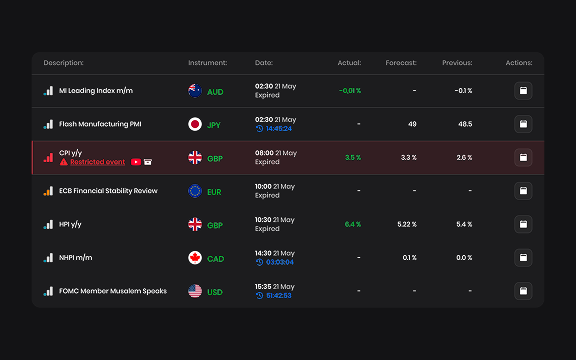Click the Canada flag icon beside CAD
The image size is (576, 360).
tap(195, 258)
